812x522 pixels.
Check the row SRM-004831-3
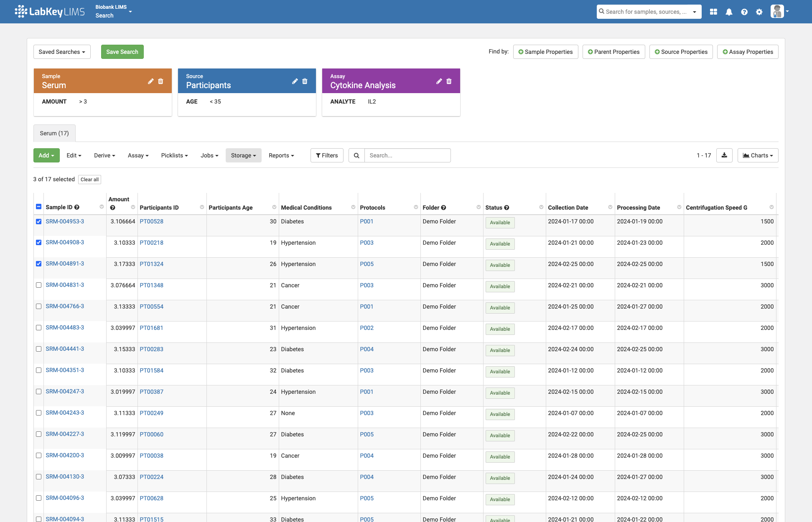39,285
